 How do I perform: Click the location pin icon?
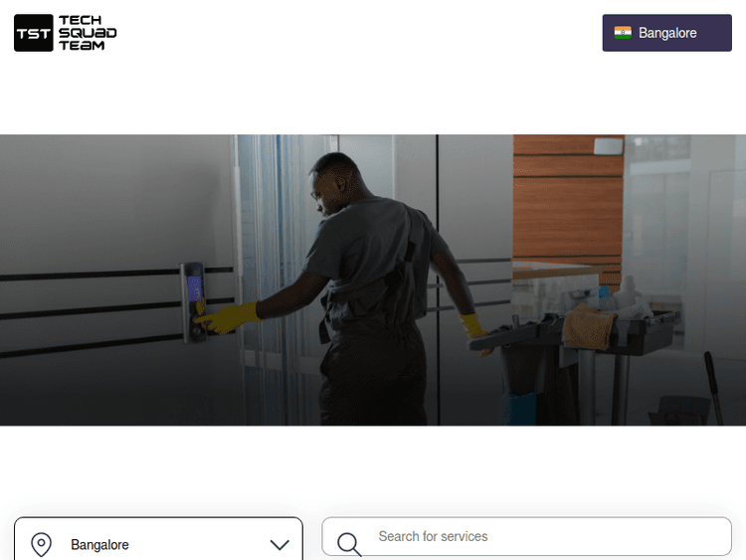point(42,544)
